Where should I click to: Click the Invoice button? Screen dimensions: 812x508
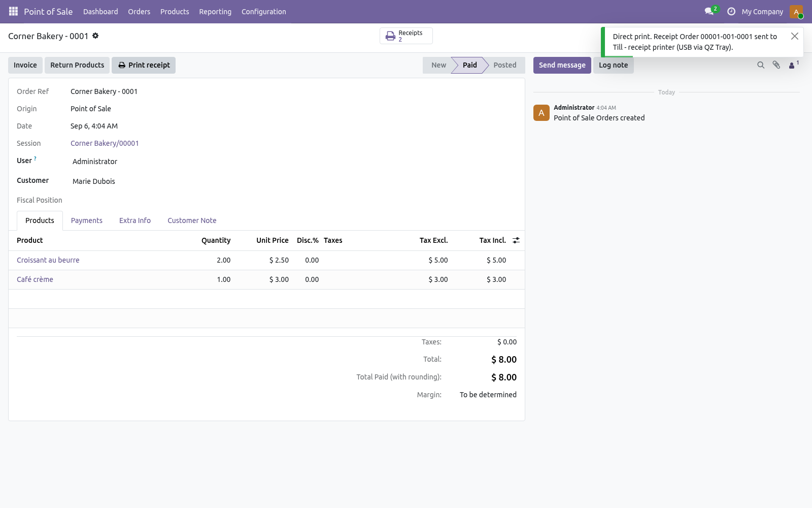pos(25,65)
